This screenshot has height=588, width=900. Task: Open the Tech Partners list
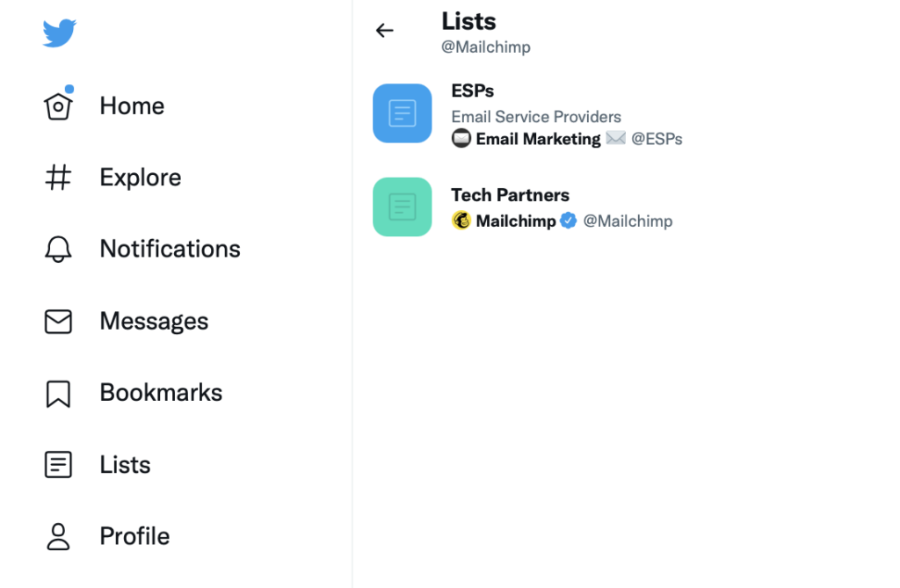510,195
